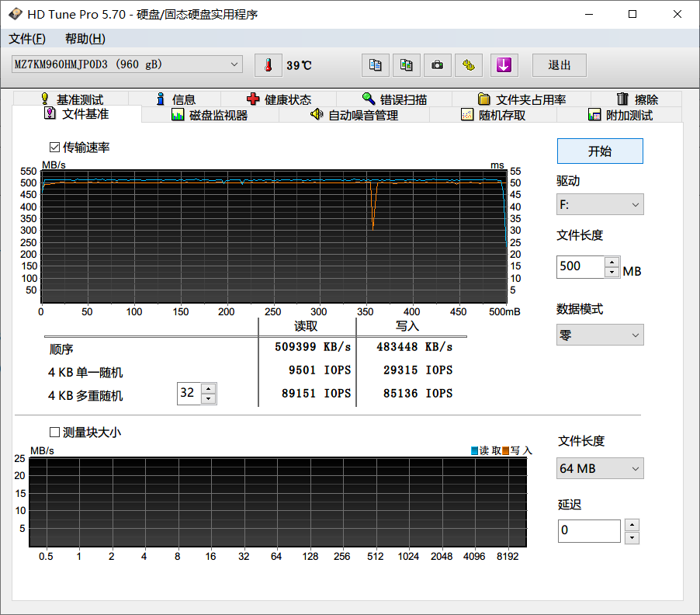Click the 29315 IOPS write value
This screenshot has height=615, width=700.
pos(418,370)
